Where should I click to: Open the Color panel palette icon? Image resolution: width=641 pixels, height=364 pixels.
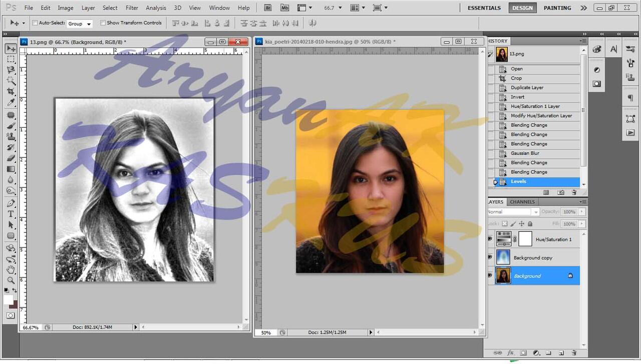[597, 49]
